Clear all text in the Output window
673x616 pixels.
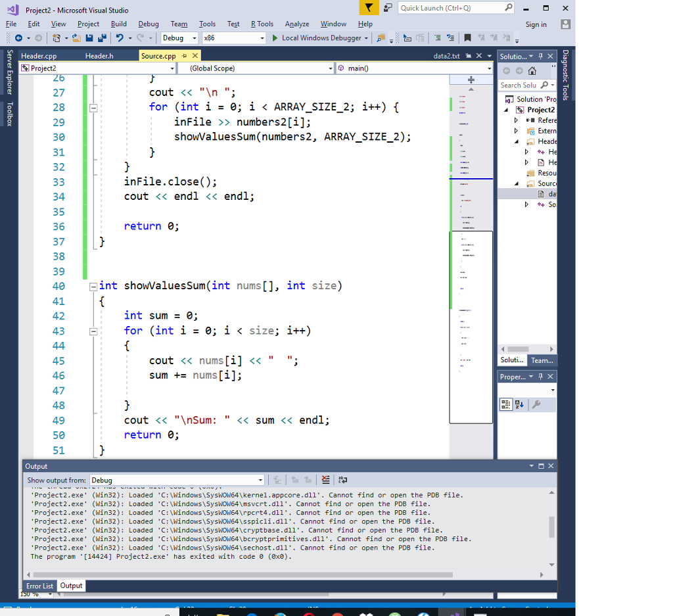(325, 479)
